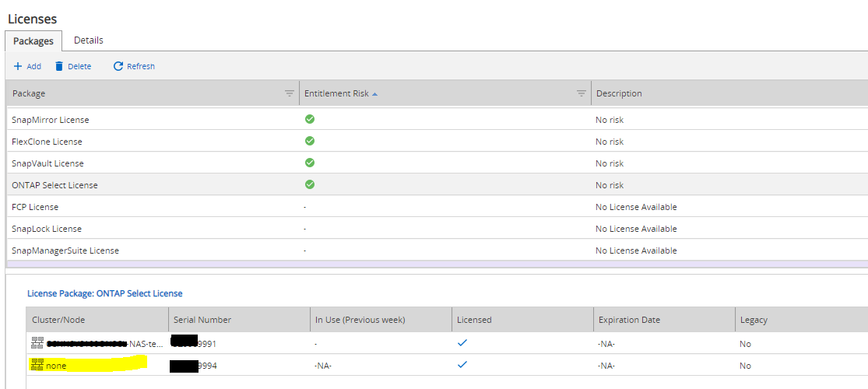
Task: Open the Entitlement Risk column filter menu
Action: pyautogui.click(x=581, y=93)
